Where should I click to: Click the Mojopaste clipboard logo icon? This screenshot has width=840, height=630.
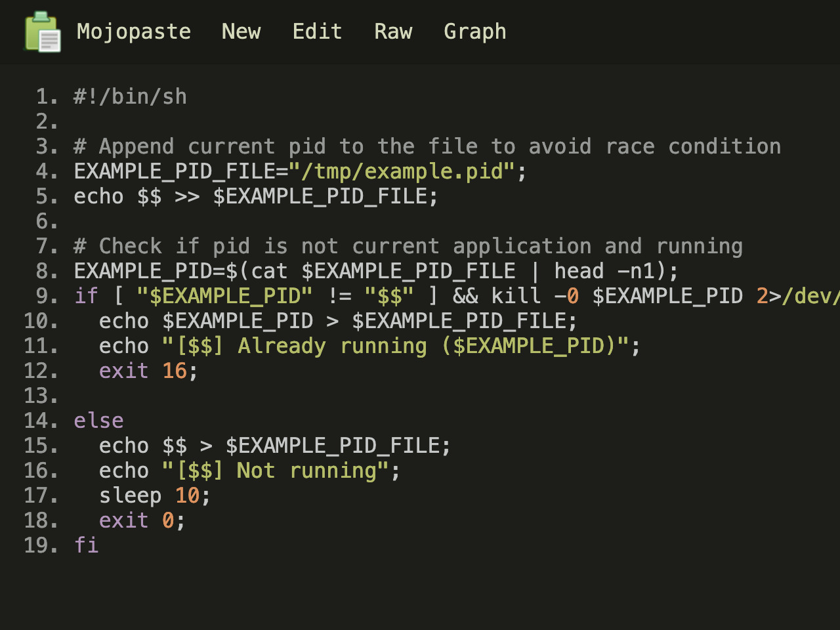point(43,31)
